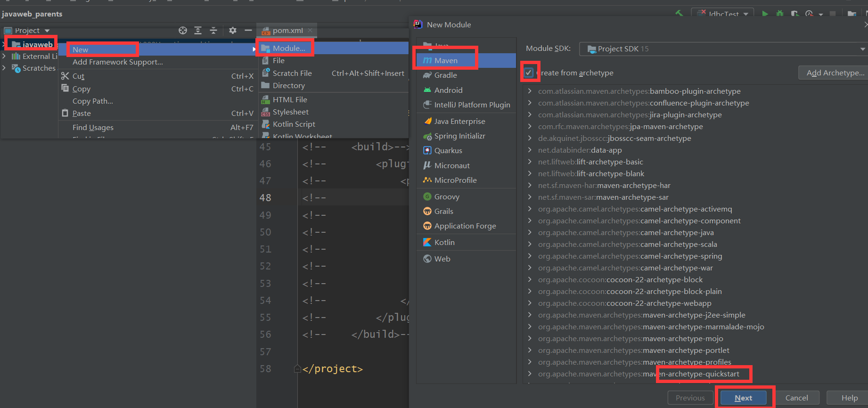Select Application Forge module type
Image resolution: width=868 pixels, height=408 pixels.
466,226
